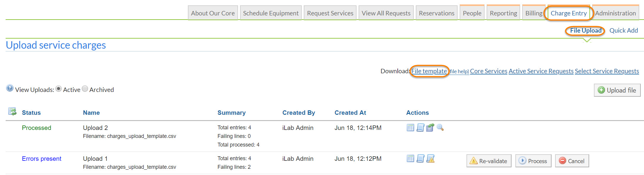Click the table view icon for Upload 1
Viewport: 644px width, 175px height.
click(410, 159)
